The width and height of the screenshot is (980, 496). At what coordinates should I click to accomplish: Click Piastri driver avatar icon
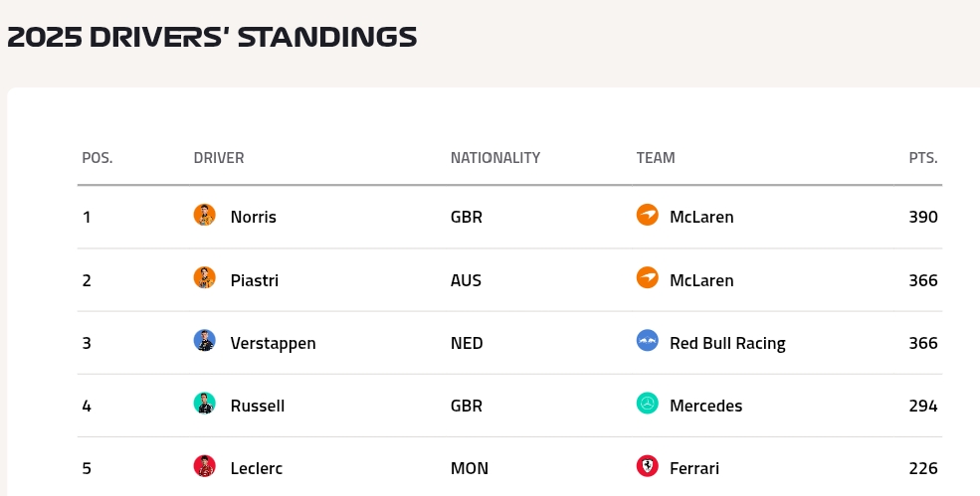click(x=204, y=278)
